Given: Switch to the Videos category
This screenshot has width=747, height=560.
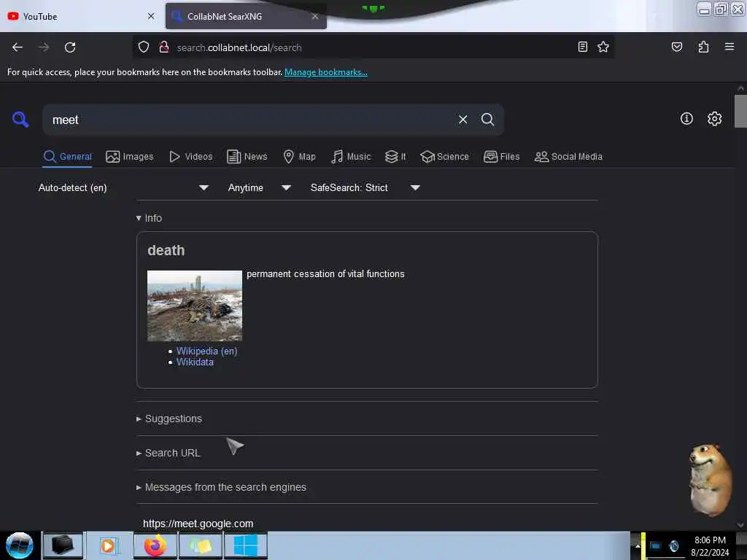Looking at the screenshot, I should tap(190, 156).
